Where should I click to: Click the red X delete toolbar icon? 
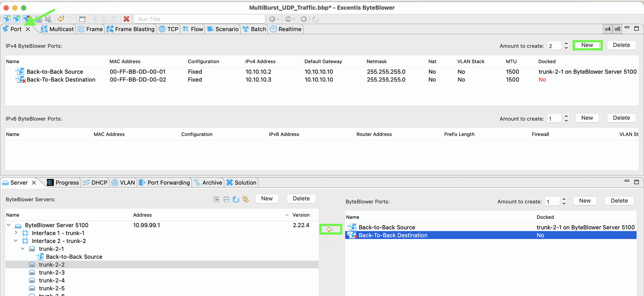tap(126, 19)
